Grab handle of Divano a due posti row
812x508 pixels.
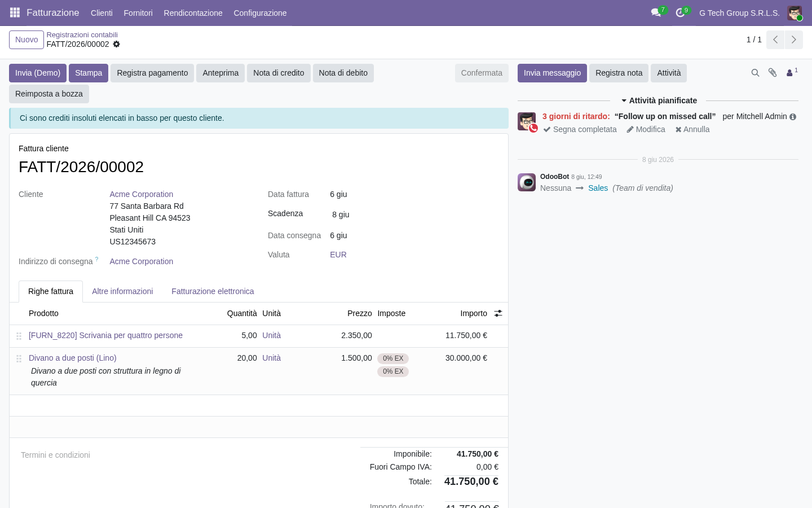(x=19, y=358)
